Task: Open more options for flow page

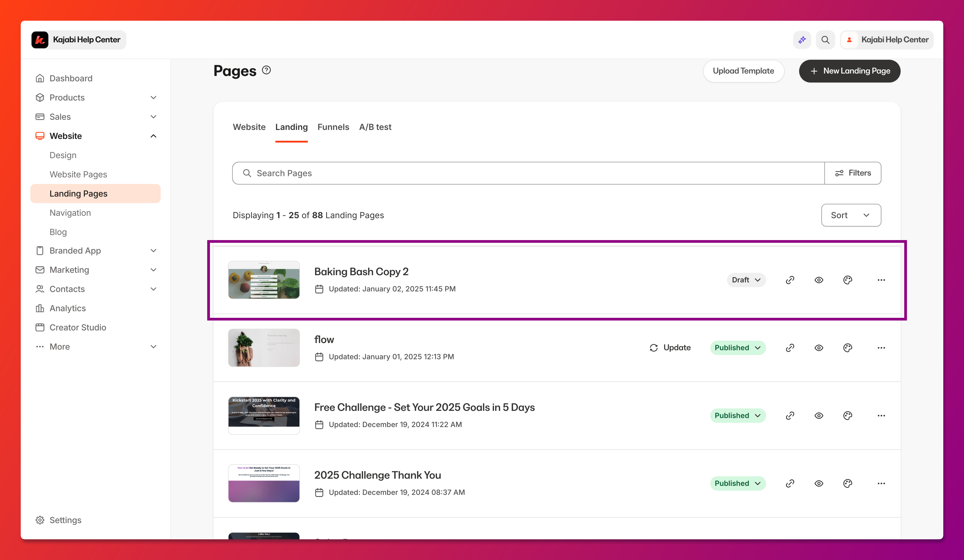Action: coord(881,348)
